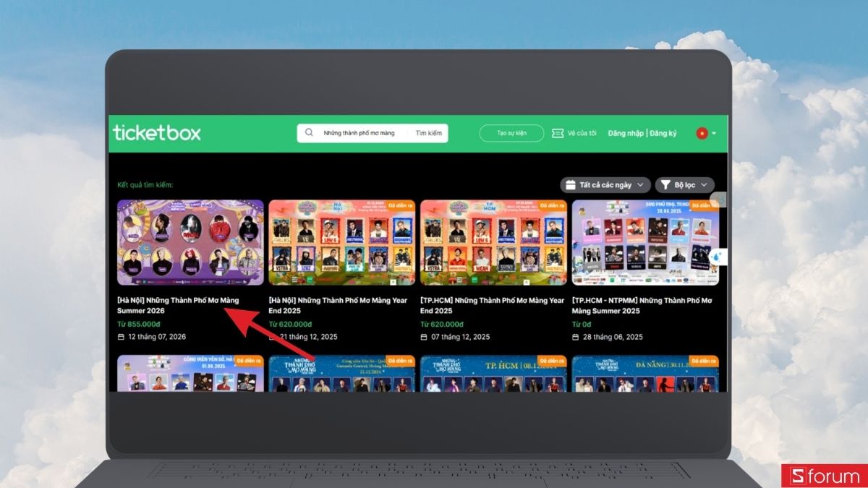Open the Hà Nội Summer 2026 event poster
Image resolution: width=868 pixels, height=488 pixels.
191,242
